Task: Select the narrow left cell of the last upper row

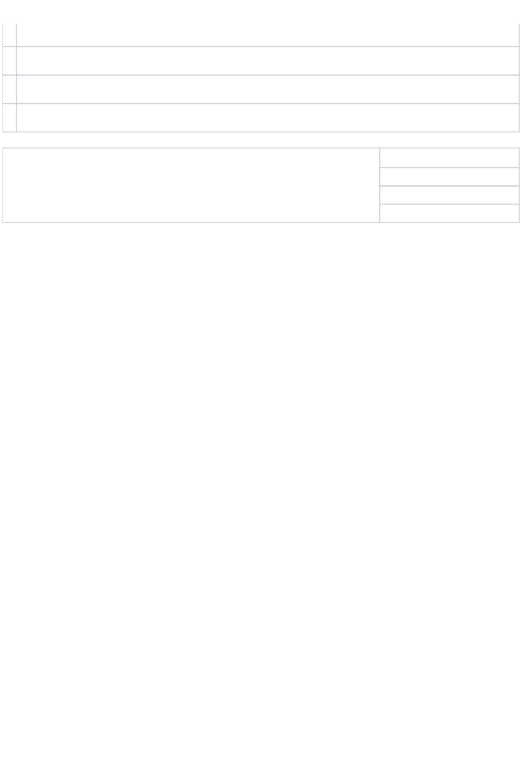Action: (10, 118)
